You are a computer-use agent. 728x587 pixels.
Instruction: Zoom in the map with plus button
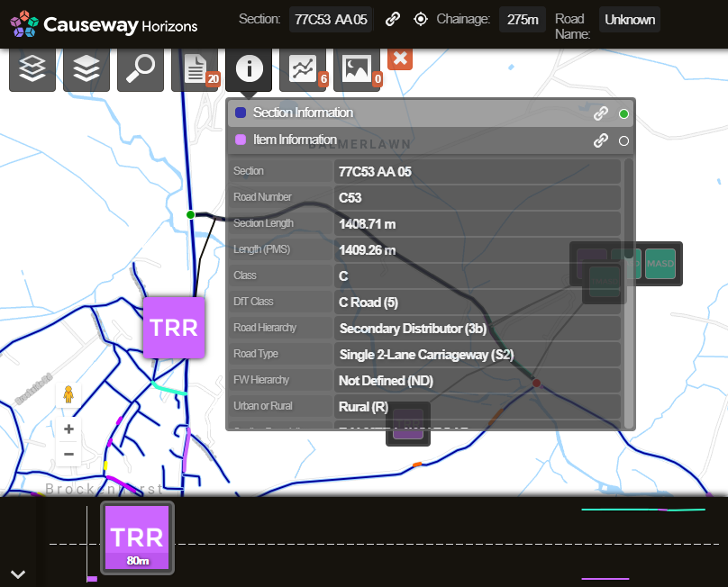68,429
